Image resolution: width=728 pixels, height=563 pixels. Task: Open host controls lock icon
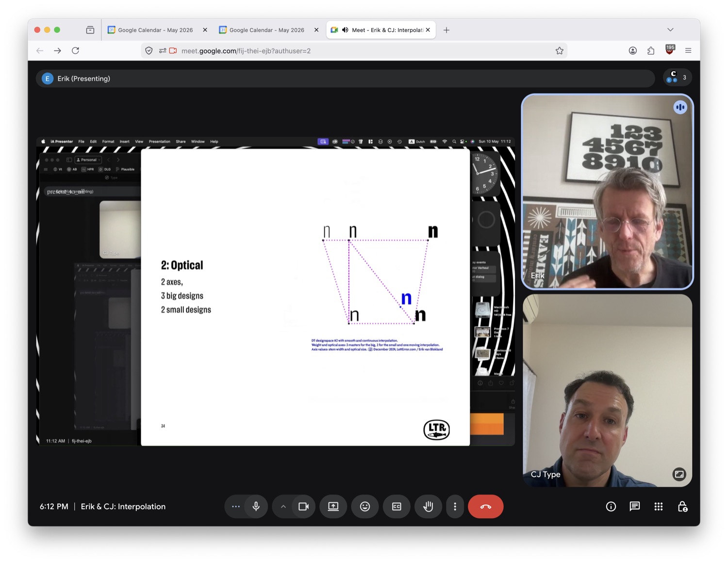(682, 506)
